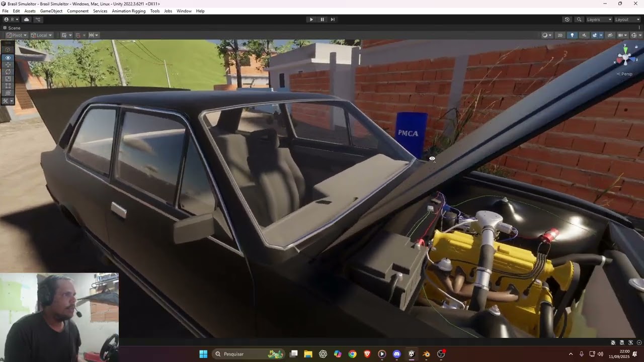Screen dimensions: 644x362
Task: Start Play mode
Action: [311, 20]
